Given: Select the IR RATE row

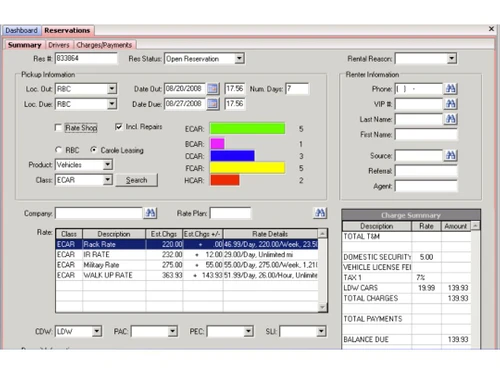Looking at the screenshot, I should (187, 254).
